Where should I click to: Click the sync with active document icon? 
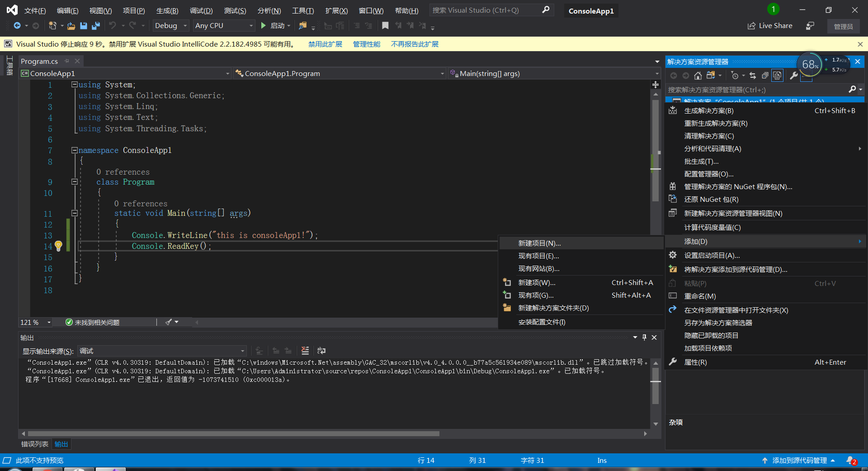click(753, 76)
